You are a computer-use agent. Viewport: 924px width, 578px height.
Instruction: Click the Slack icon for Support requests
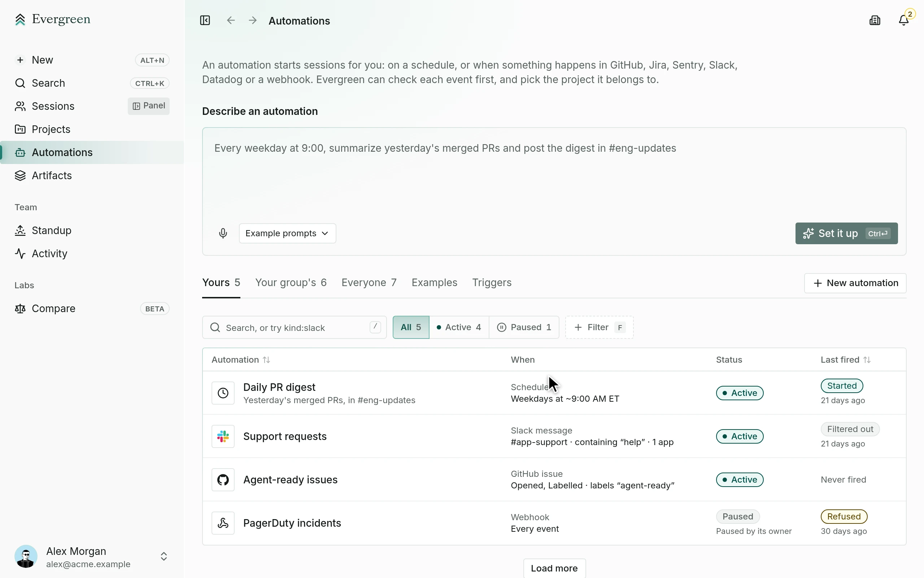click(x=223, y=436)
